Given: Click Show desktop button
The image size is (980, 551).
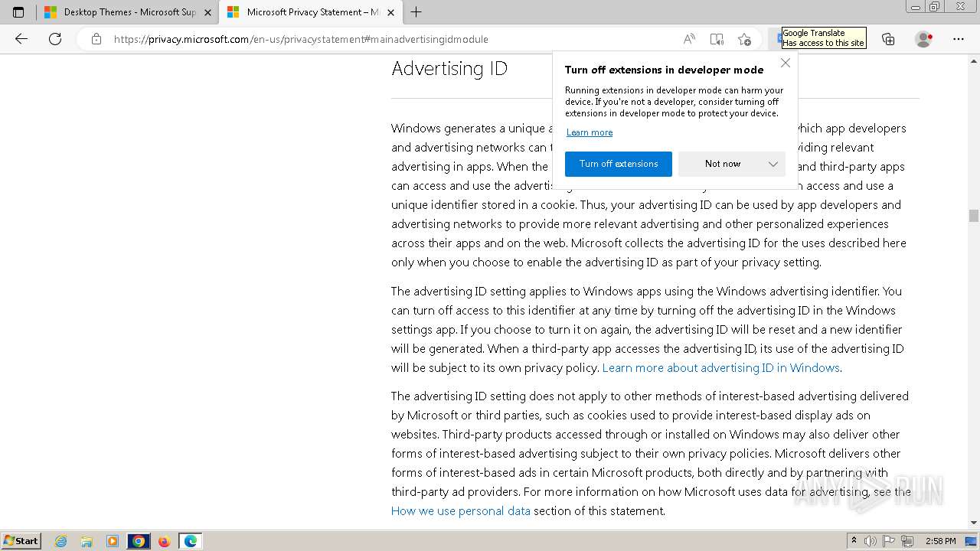Looking at the screenshot, I should pos(972,541).
